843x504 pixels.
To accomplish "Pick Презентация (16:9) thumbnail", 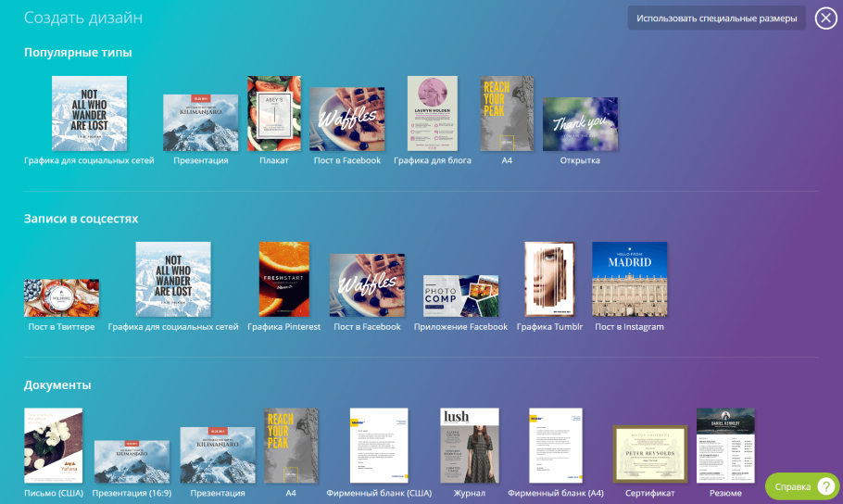I will tap(132, 461).
